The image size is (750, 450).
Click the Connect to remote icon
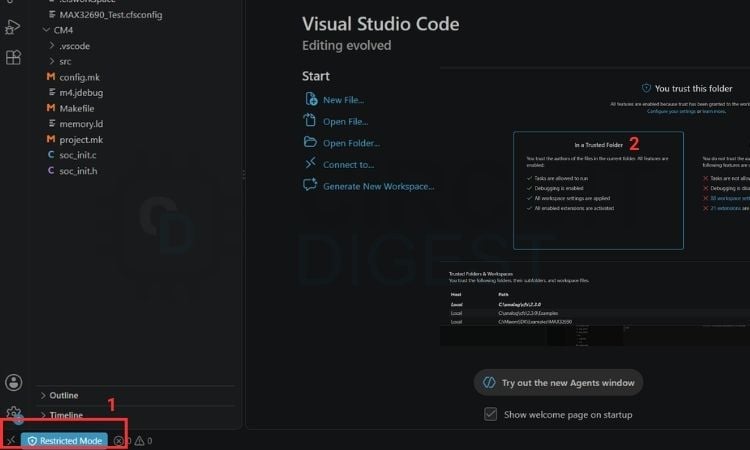pos(310,163)
